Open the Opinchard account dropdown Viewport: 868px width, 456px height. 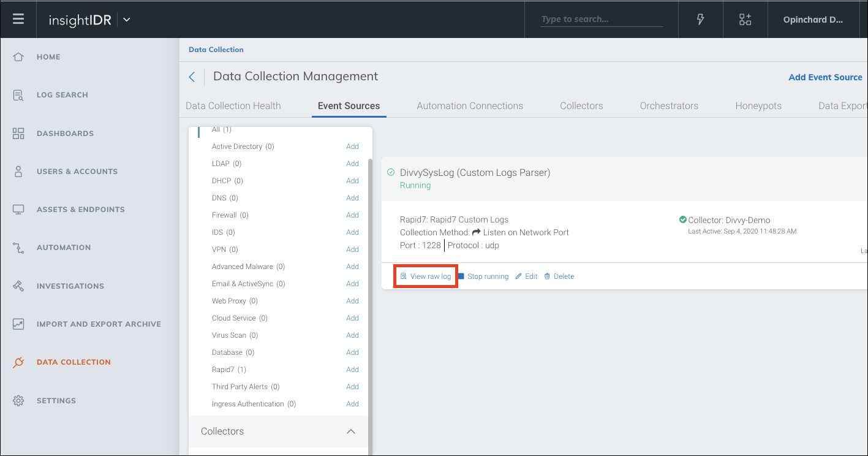click(x=813, y=20)
